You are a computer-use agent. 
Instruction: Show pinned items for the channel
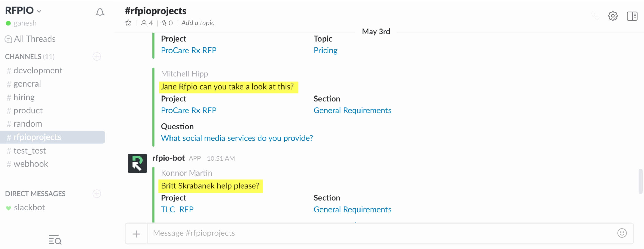coord(167,23)
